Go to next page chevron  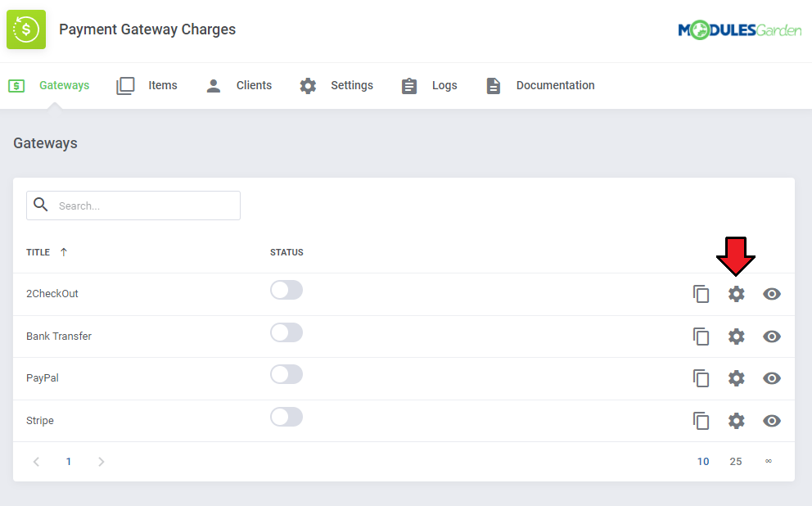pyautogui.click(x=101, y=462)
